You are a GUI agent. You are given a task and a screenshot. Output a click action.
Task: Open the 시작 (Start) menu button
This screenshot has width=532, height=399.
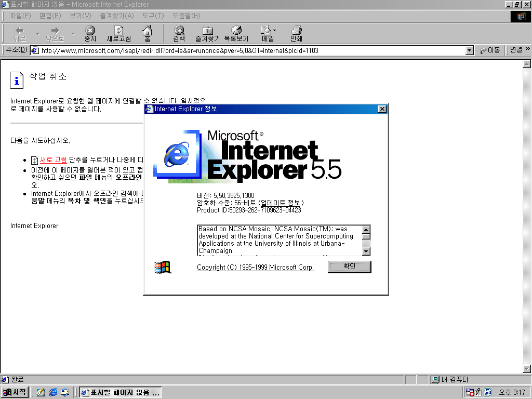[x=15, y=392]
